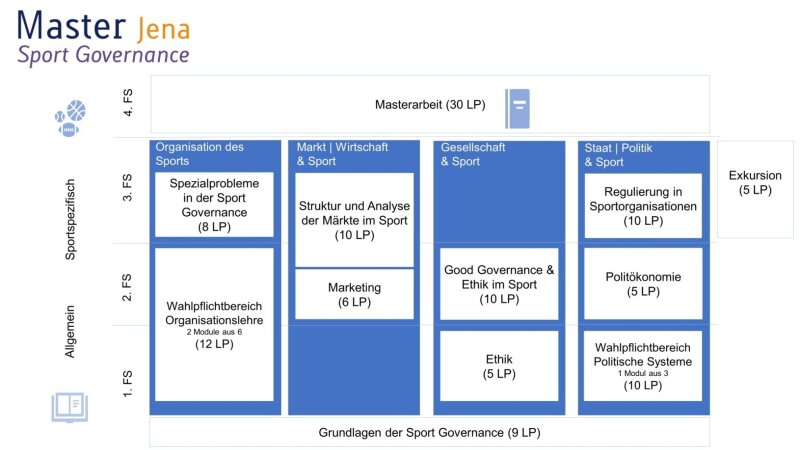
Task: Select the Exkursion (5 LP) box
Action: [x=755, y=189]
